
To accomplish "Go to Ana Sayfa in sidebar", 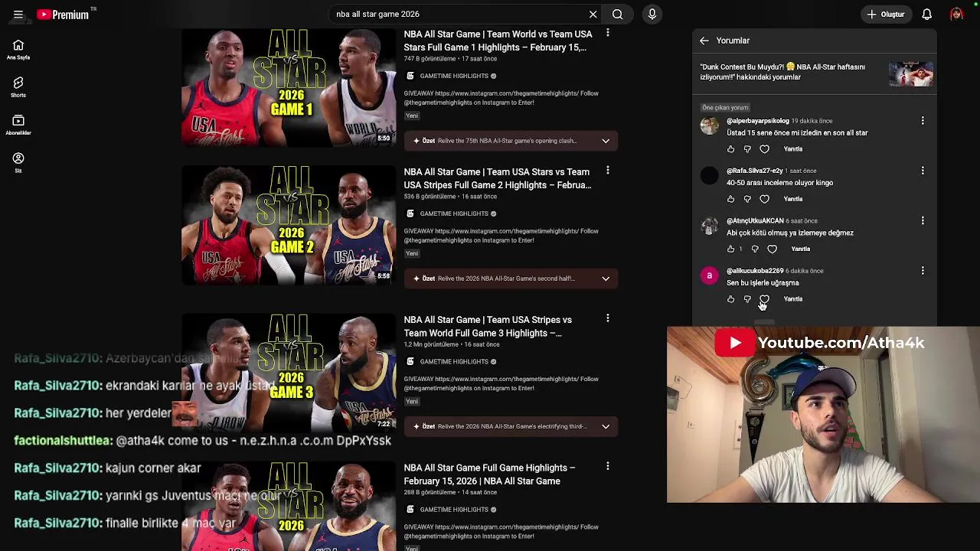I will tap(18, 50).
